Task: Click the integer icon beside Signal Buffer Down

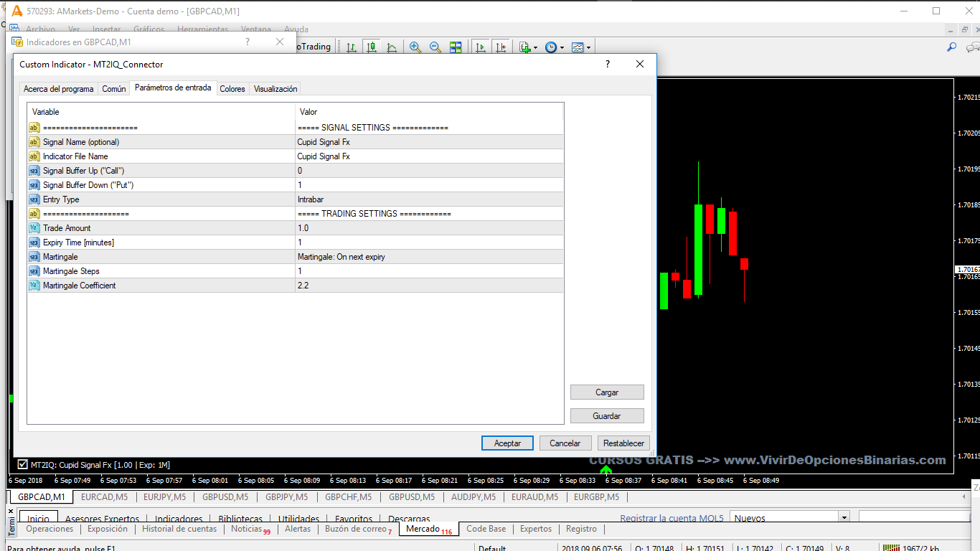Action: point(34,185)
